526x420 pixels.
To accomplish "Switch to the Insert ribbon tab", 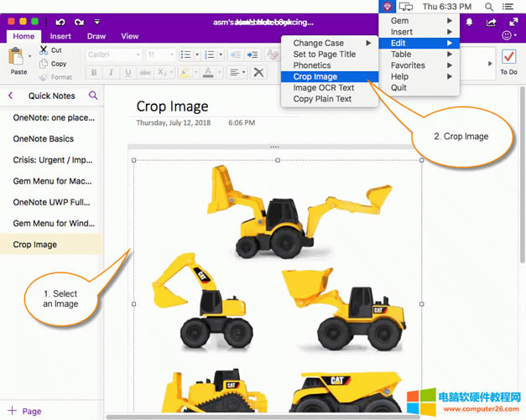I will tap(60, 36).
